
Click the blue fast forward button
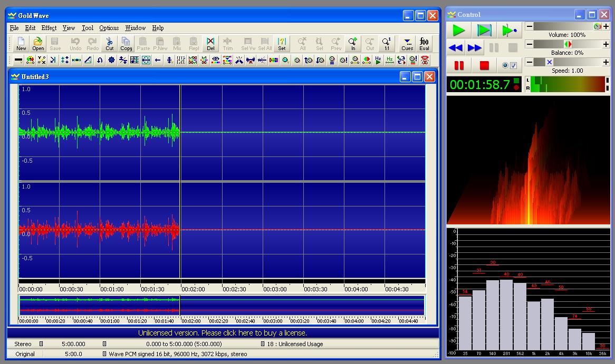tap(475, 48)
